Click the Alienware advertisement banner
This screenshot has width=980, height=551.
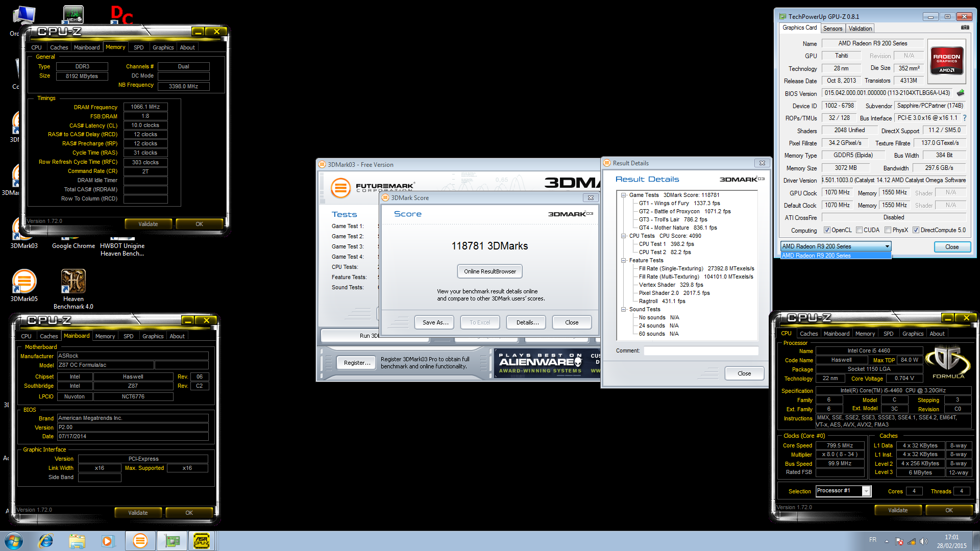[x=546, y=363]
